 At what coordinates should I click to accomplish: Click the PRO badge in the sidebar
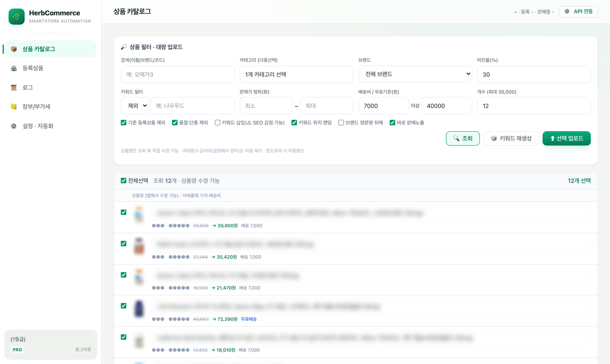click(17, 350)
